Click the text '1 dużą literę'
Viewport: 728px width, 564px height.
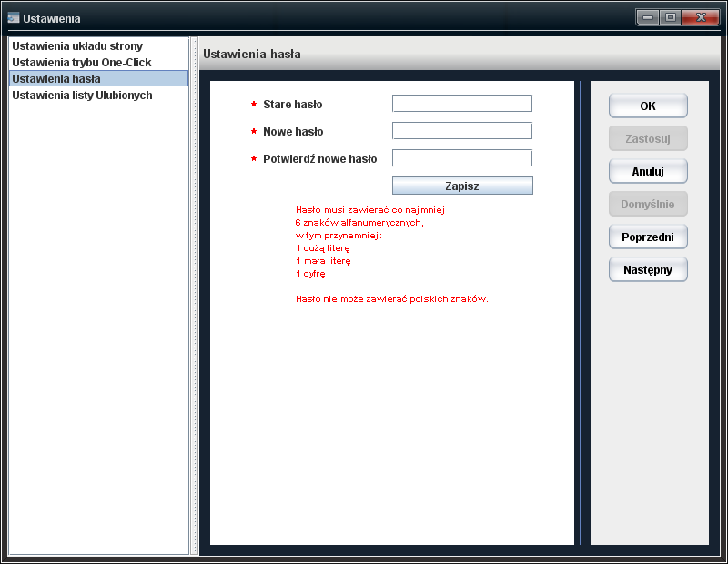click(323, 248)
